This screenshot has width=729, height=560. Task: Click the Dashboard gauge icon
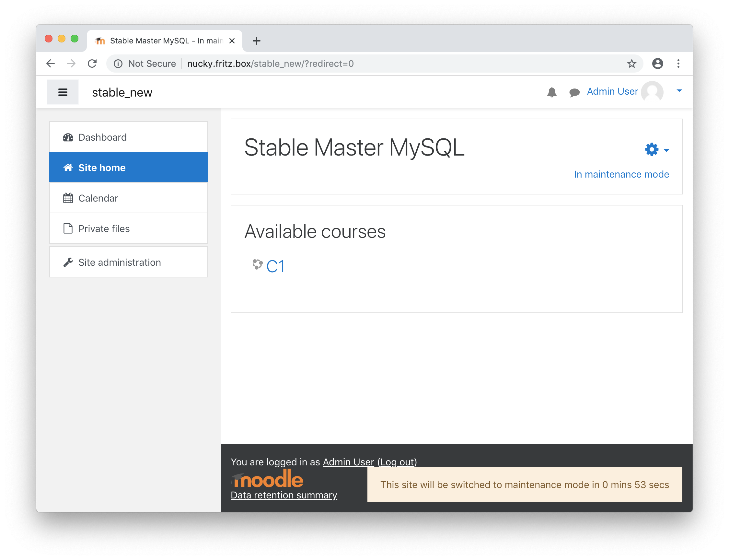(x=68, y=137)
